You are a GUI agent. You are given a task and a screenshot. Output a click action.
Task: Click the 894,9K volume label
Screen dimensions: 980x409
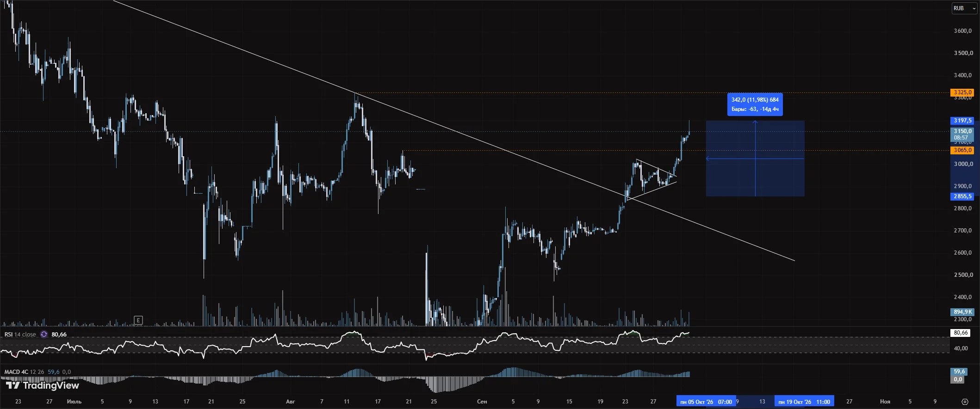click(962, 312)
